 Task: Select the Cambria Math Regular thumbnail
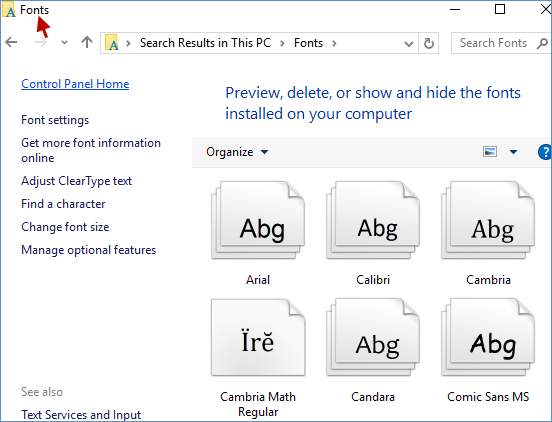258,337
